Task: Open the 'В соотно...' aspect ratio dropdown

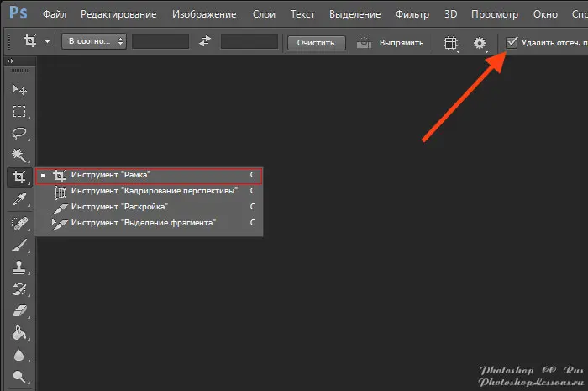Action: pos(93,42)
